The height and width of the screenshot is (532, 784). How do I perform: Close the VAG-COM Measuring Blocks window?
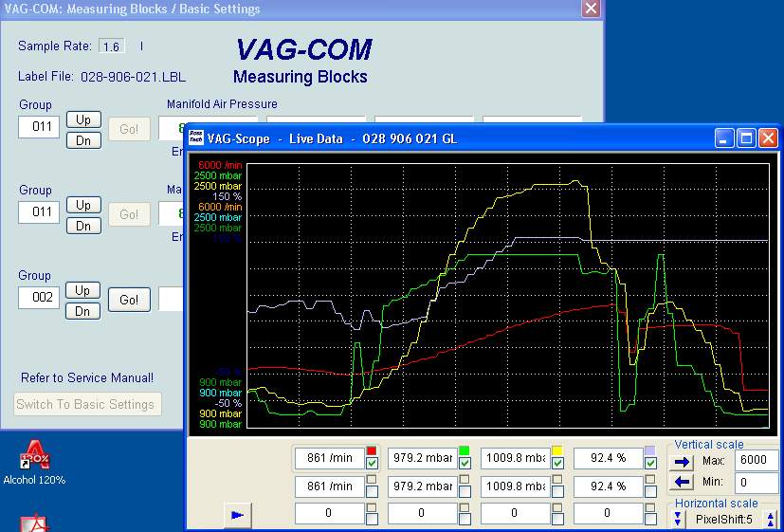point(591,8)
